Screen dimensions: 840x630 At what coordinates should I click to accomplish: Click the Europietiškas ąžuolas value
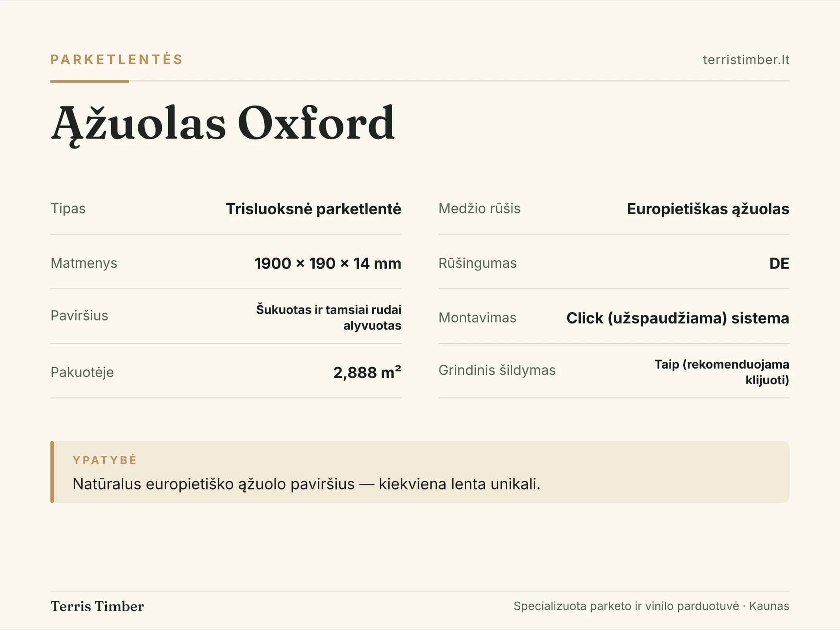708,209
